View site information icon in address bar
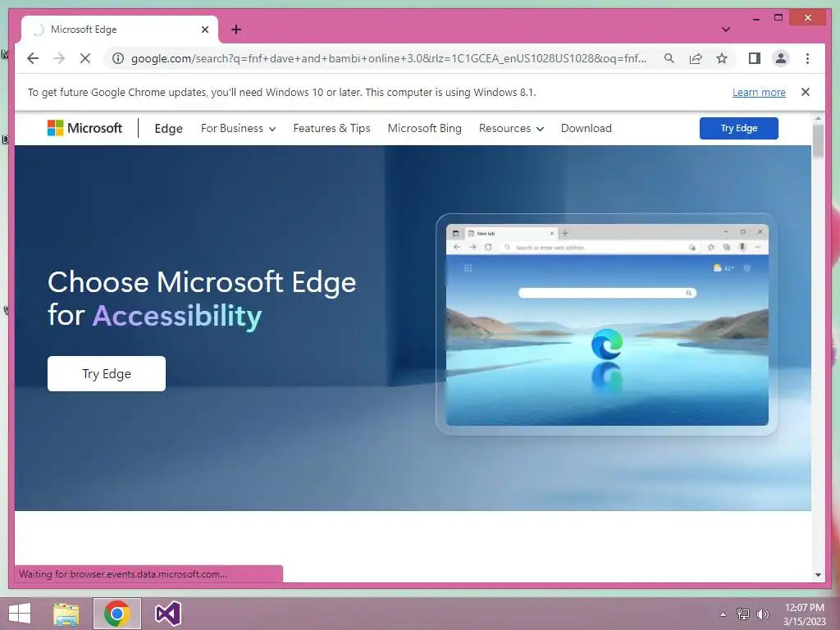 pyautogui.click(x=118, y=58)
